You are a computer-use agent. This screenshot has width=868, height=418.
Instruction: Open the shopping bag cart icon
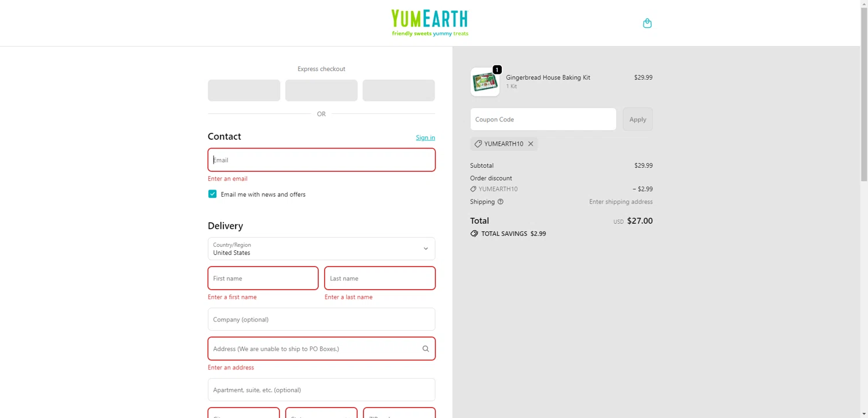647,23
